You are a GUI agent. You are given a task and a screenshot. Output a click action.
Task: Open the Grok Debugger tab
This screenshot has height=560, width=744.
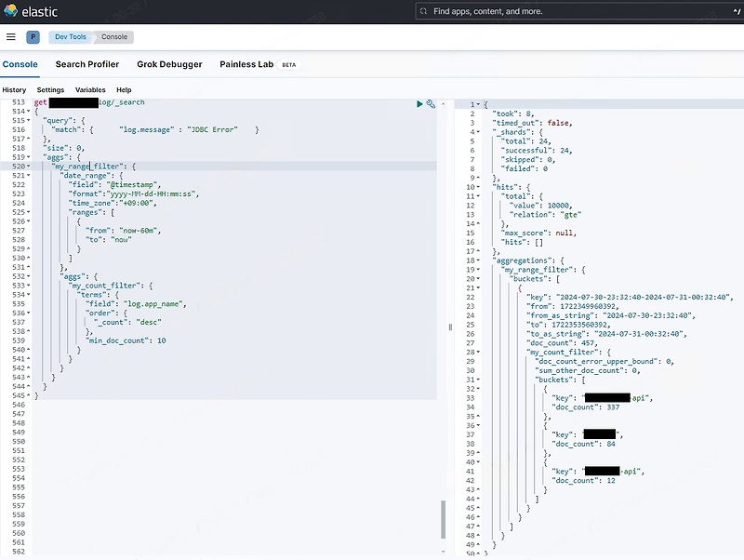tap(169, 64)
